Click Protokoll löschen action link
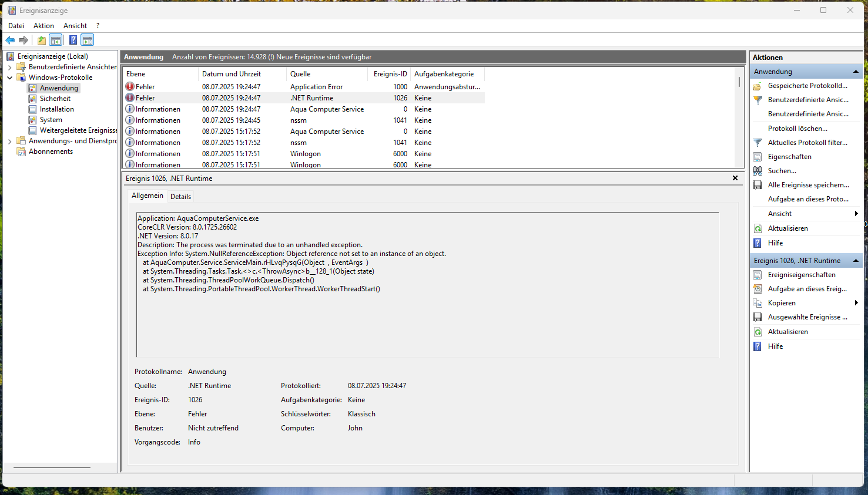Image resolution: width=868 pixels, height=495 pixels. (797, 129)
